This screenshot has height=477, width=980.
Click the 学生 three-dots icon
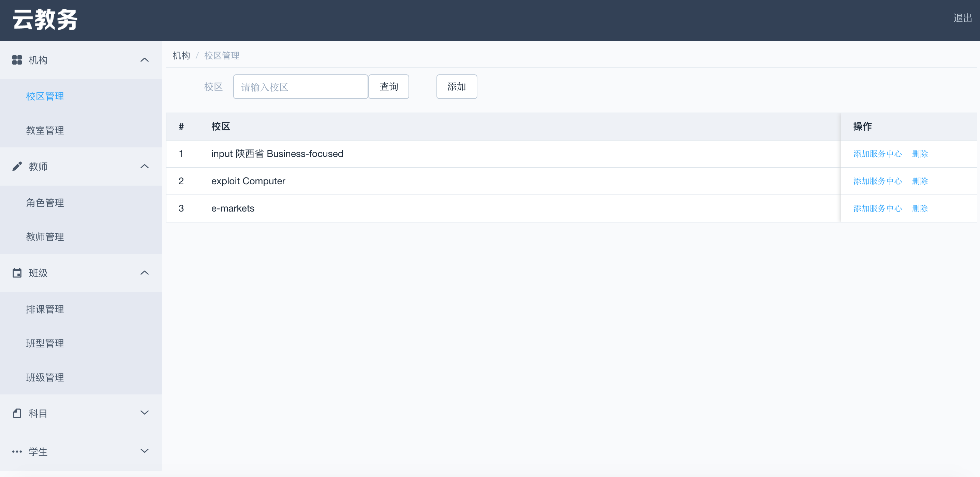point(17,451)
